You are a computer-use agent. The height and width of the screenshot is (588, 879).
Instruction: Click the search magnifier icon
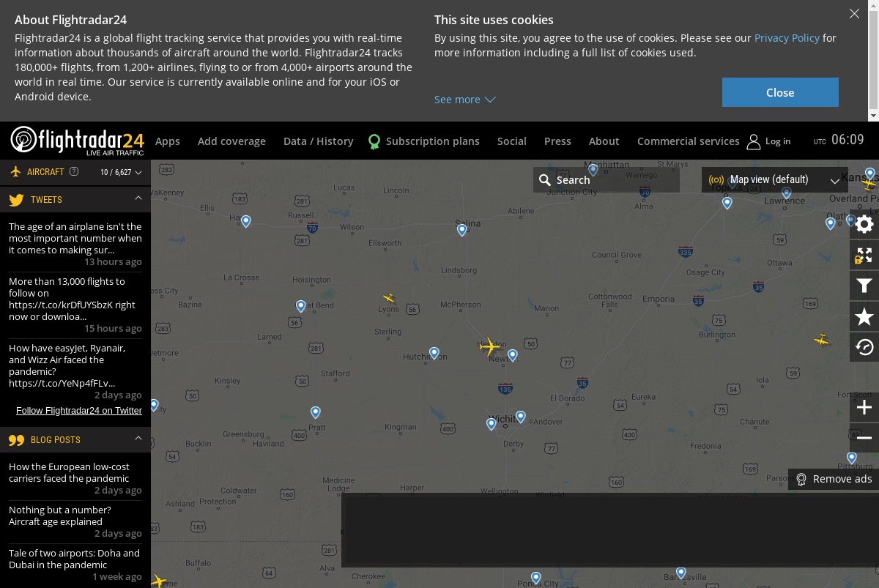coord(545,179)
